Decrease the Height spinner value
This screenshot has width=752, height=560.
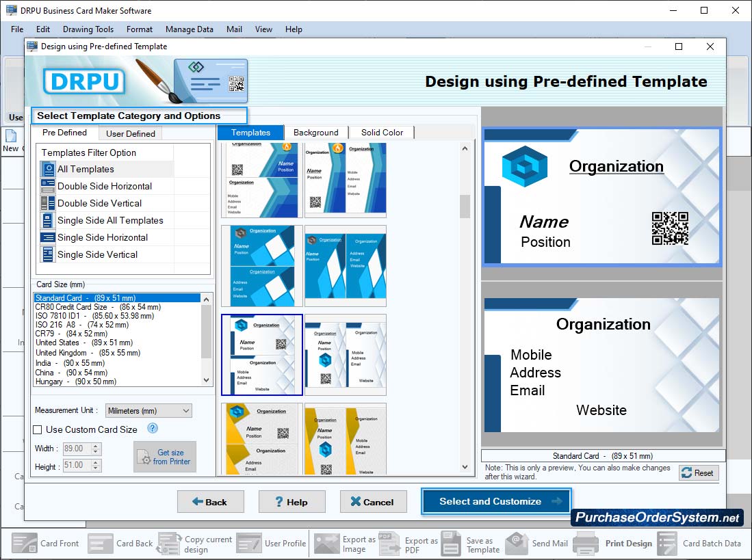click(96, 468)
